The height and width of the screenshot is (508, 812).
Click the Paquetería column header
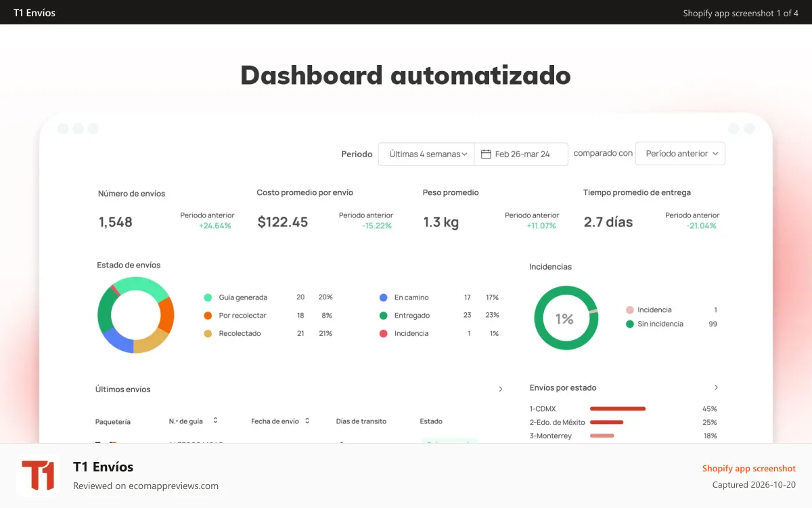tap(113, 421)
